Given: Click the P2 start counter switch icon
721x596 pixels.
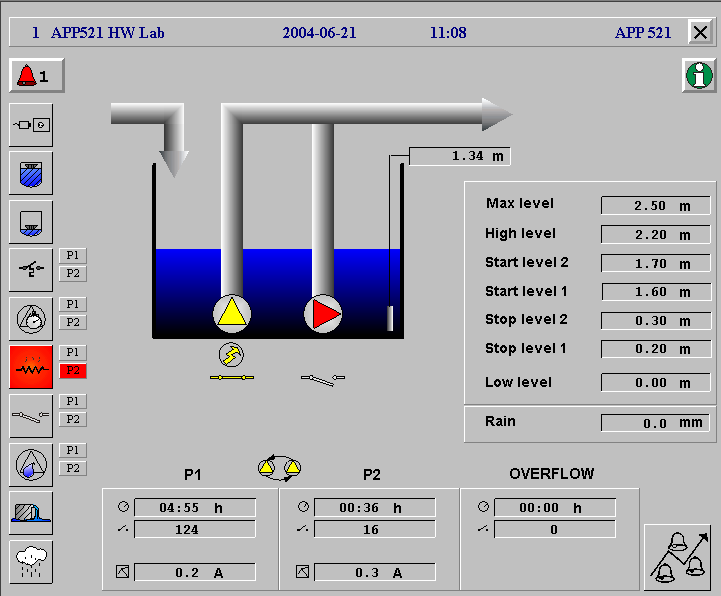Looking at the screenshot, I should click(303, 529).
